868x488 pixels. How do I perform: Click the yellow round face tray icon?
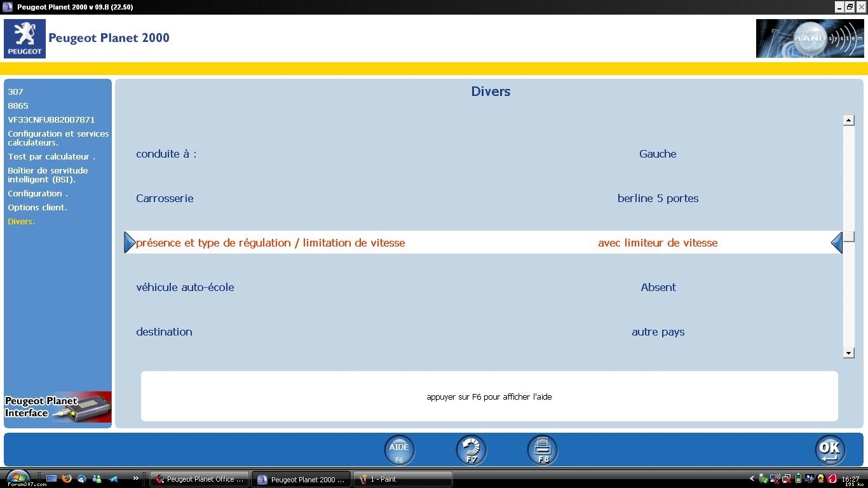821,478
